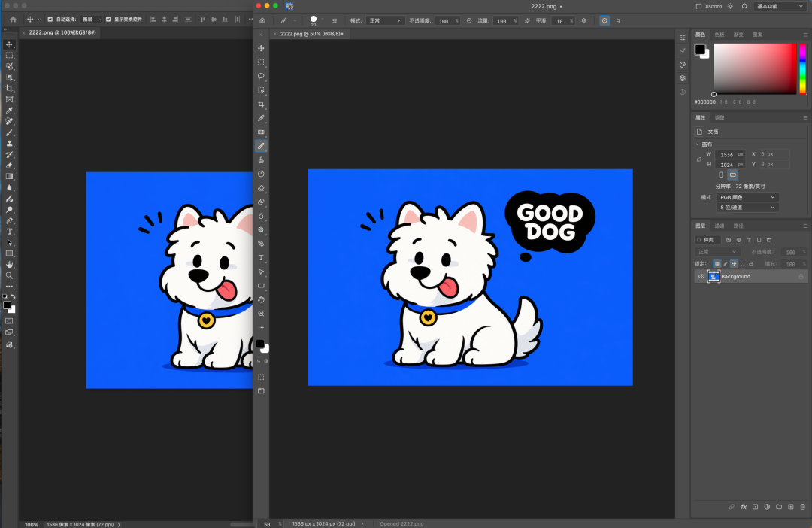This screenshot has width=812, height=528.
Task: Select the Eyedropper tool in front window
Action: 261,118
